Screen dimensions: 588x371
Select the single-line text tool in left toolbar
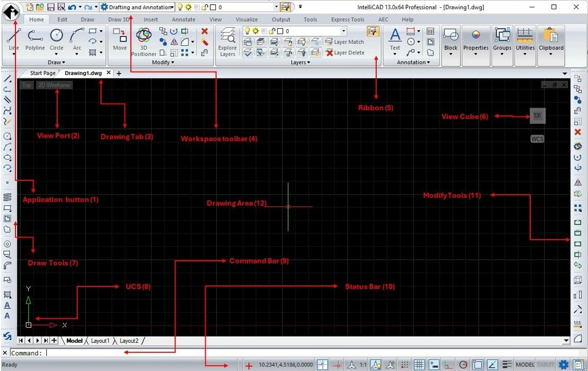pos(7,316)
